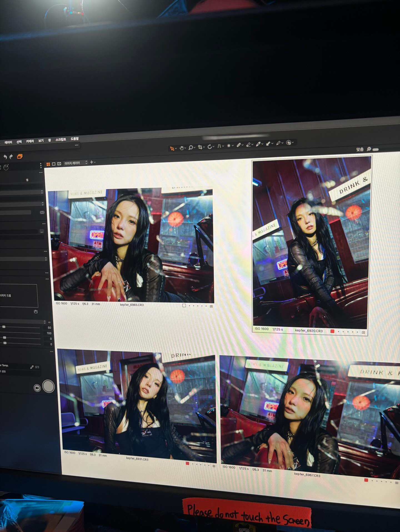Click the 맞춤 fit zoom button

point(360,149)
